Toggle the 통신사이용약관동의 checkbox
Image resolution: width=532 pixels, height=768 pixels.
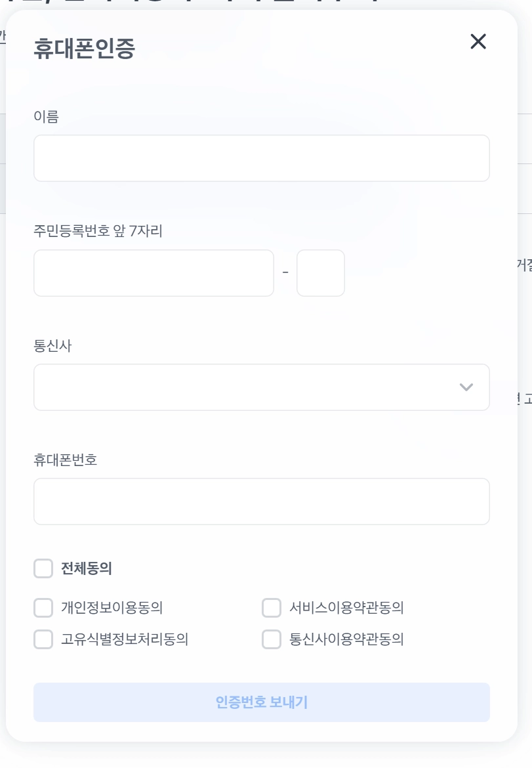[272, 639]
